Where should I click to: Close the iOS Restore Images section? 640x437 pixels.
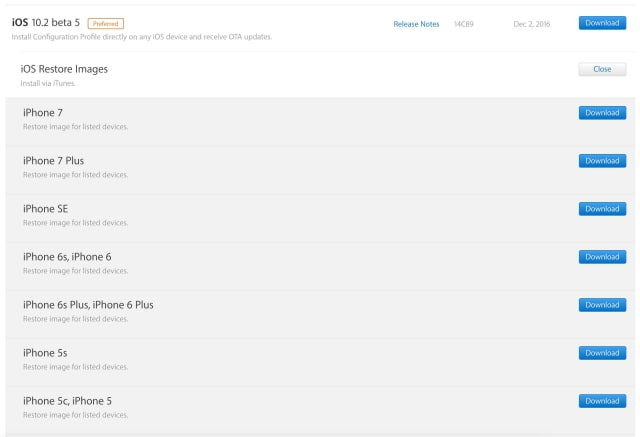(602, 69)
